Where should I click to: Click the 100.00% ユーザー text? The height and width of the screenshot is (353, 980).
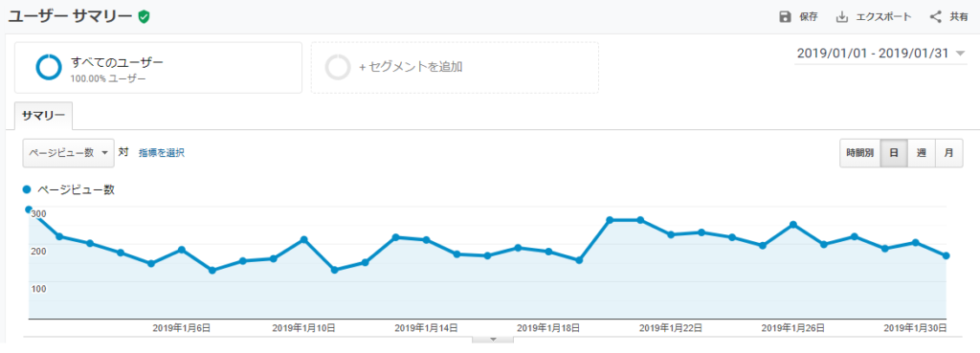coord(108,78)
